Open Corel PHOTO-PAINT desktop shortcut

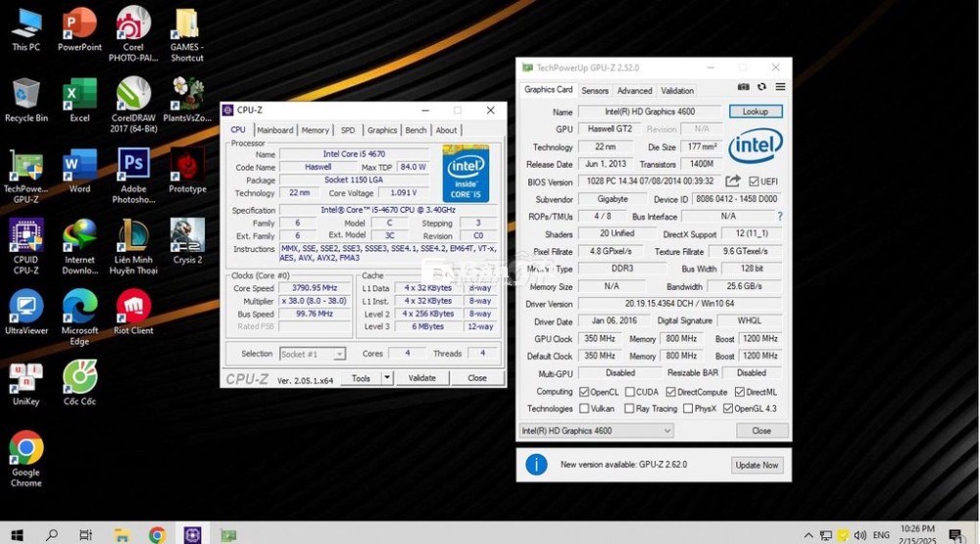133,34
